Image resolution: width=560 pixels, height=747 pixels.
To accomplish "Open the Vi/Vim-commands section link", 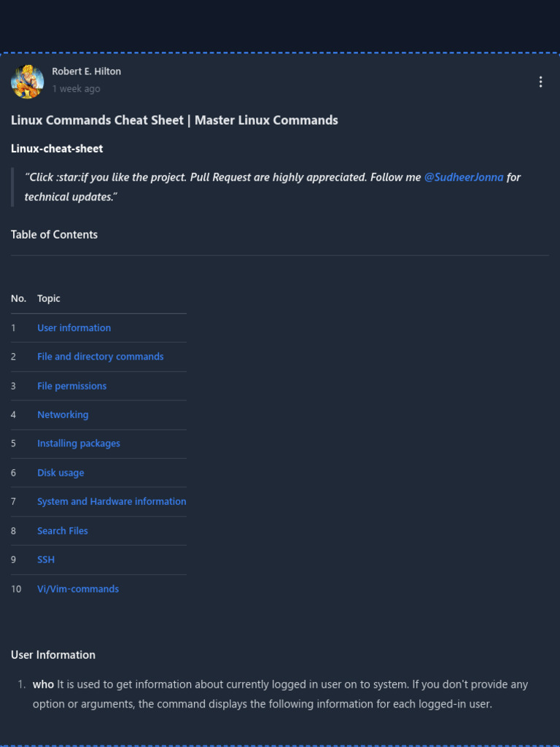I will (x=78, y=589).
